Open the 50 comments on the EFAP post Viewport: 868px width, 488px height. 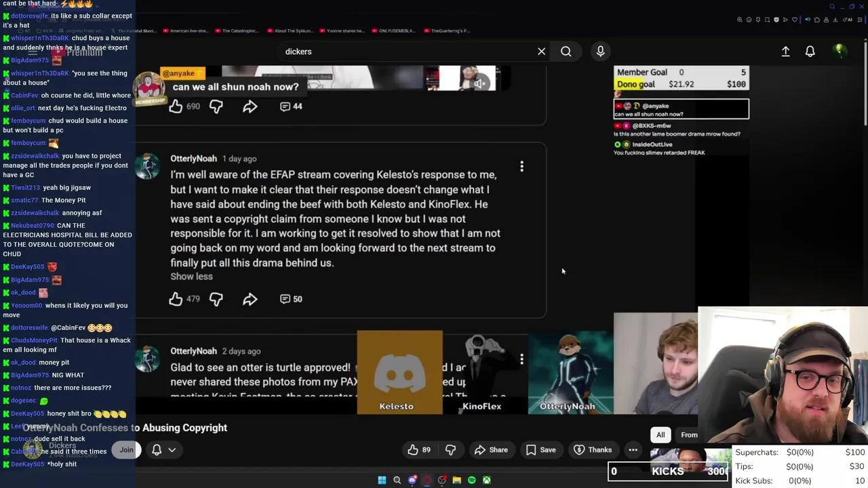[x=291, y=299]
